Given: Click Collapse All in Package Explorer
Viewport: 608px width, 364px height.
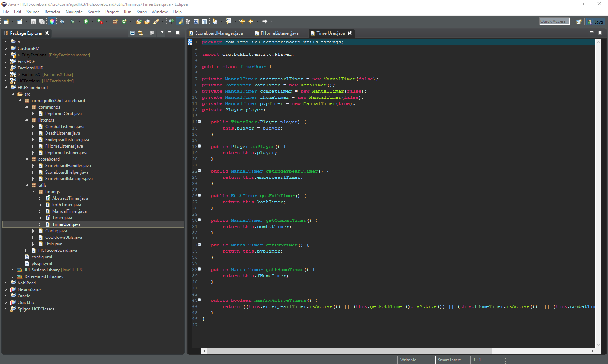Looking at the screenshot, I should (x=132, y=33).
